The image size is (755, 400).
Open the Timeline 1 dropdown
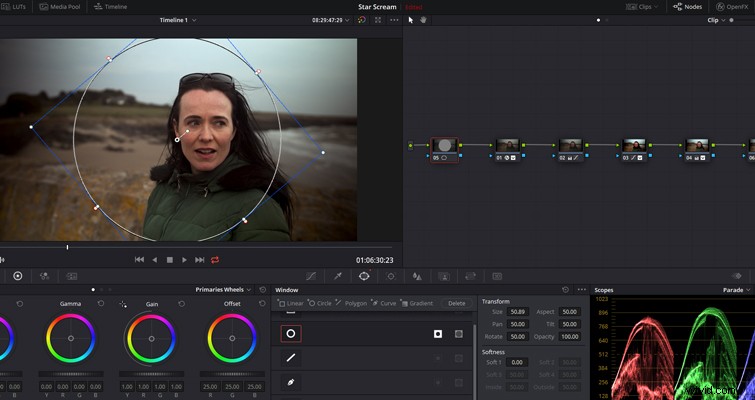click(178, 20)
